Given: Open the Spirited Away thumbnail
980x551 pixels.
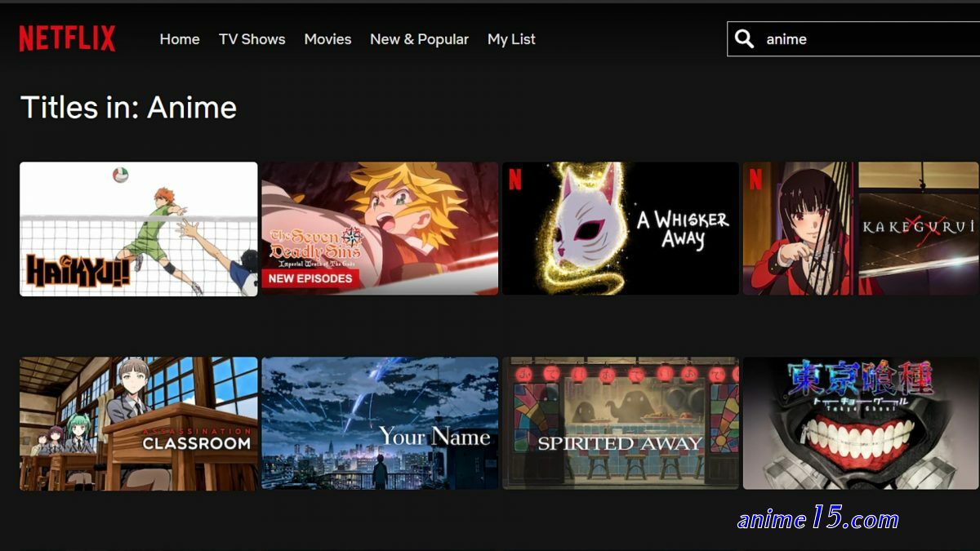Looking at the screenshot, I should (x=621, y=423).
